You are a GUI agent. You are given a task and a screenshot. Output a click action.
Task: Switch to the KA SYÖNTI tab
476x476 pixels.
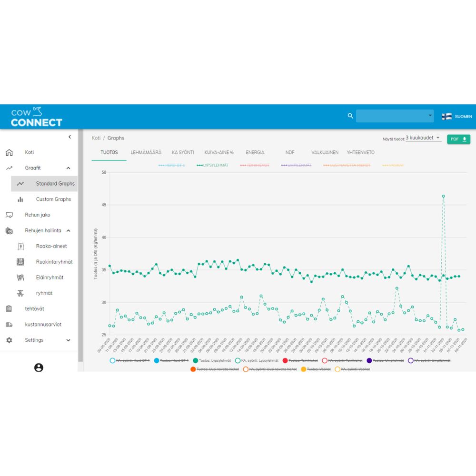tap(183, 152)
